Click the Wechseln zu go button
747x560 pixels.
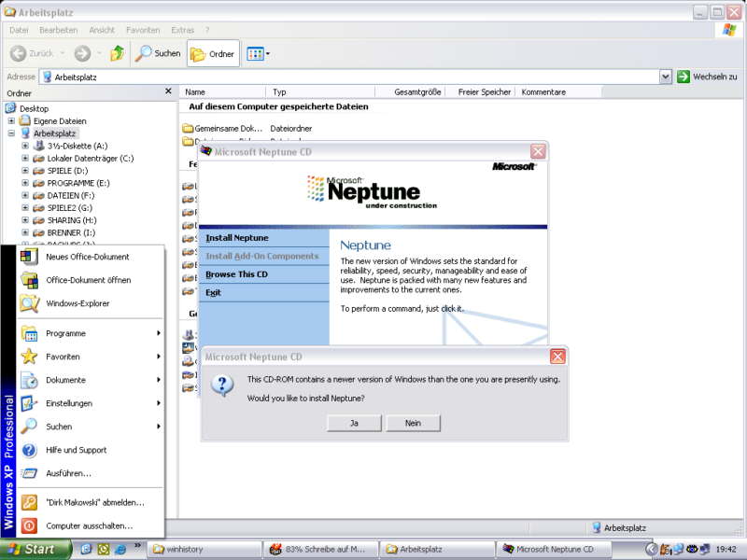[x=708, y=77]
